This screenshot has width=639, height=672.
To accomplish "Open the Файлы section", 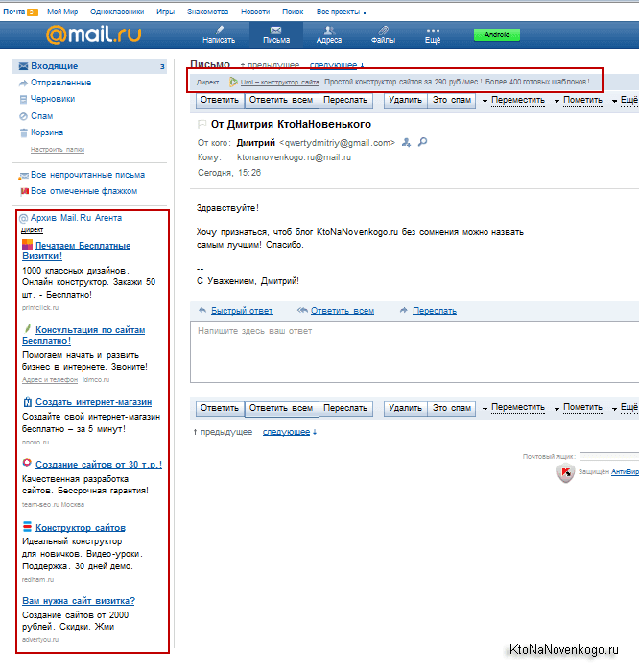I will pyautogui.click(x=383, y=36).
